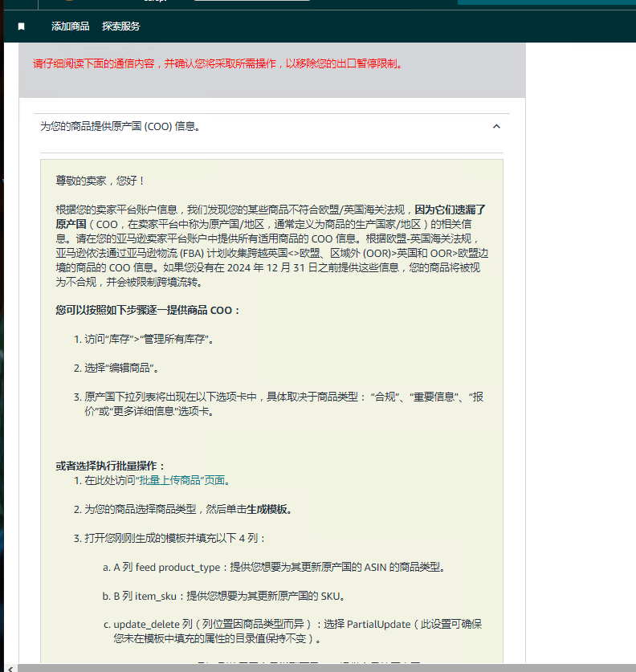Click the bookmark icon in the navigation bar
The image size is (636, 672).
[x=21, y=26]
